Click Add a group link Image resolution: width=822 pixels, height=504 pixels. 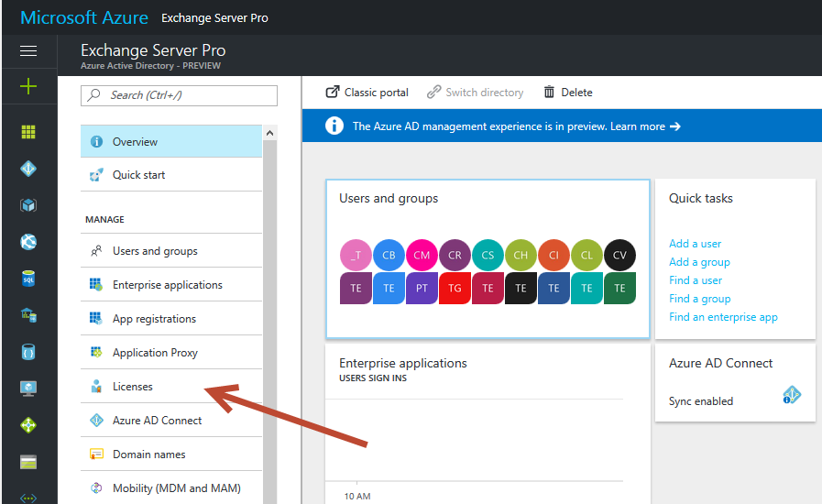pos(699,262)
